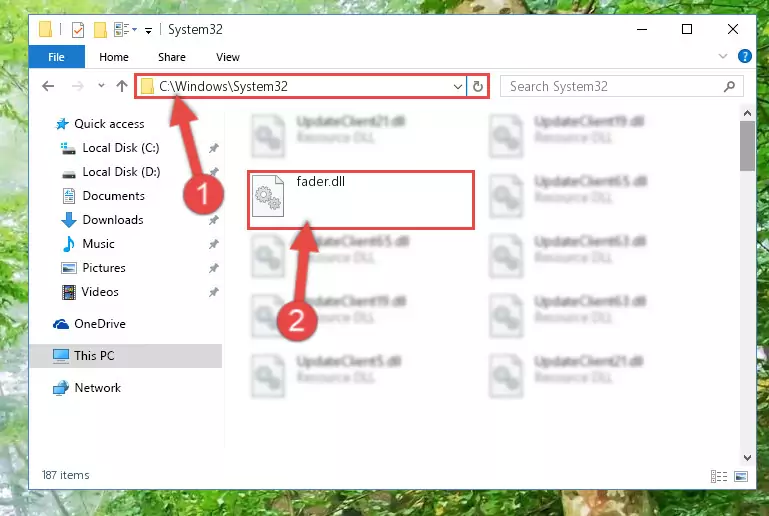This screenshot has height=516, width=769.
Task: Minimize the System32 window
Action: point(641,29)
